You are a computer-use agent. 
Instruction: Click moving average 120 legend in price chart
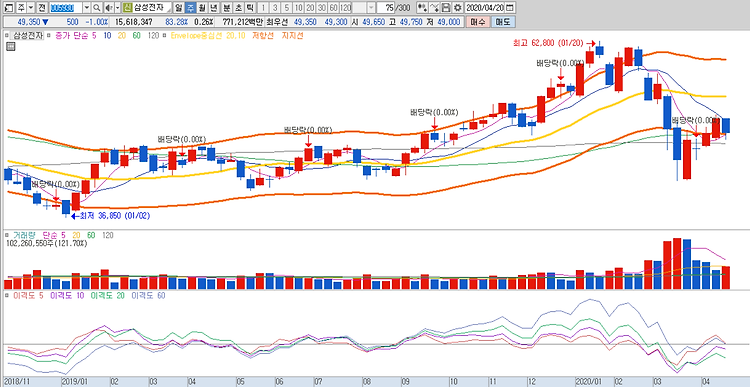[153, 35]
